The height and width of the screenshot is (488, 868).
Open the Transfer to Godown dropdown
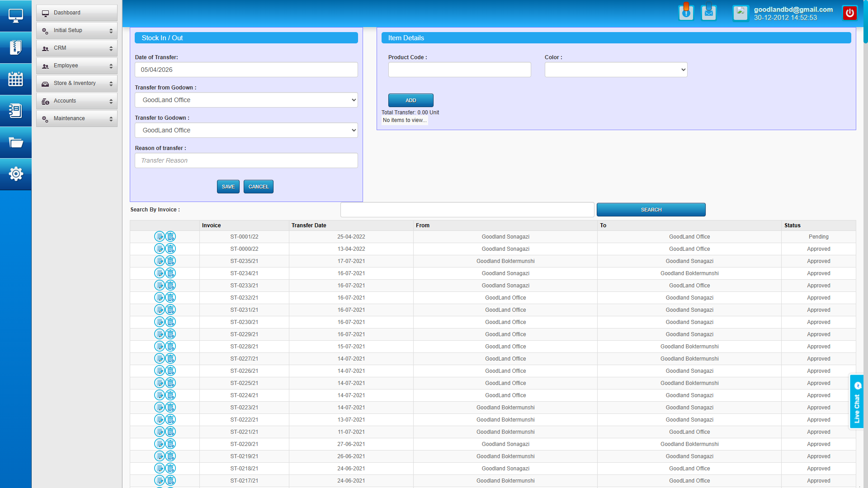pos(246,130)
